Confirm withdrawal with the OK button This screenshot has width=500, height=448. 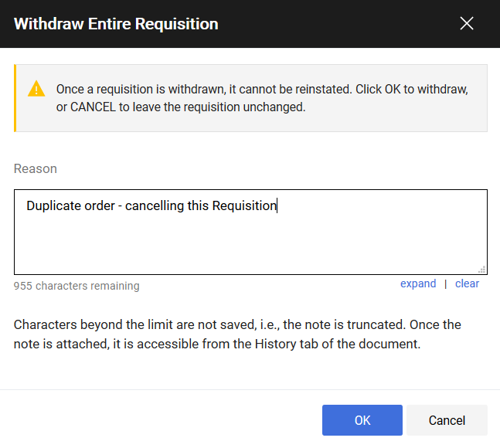pyautogui.click(x=362, y=420)
